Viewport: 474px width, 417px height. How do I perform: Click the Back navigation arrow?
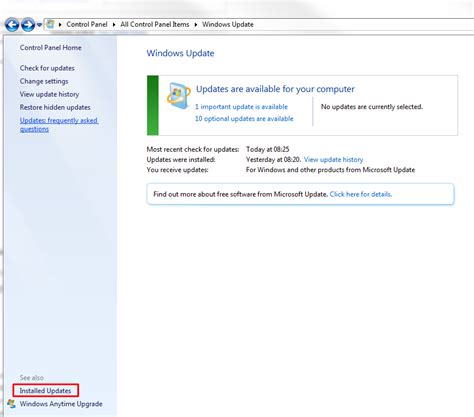point(12,25)
